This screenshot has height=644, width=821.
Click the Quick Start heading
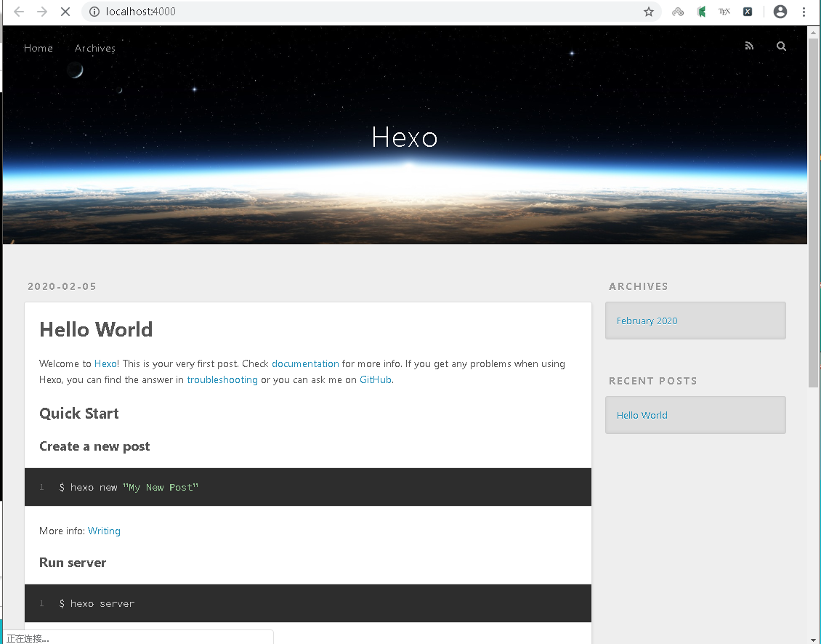[x=79, y=414]
